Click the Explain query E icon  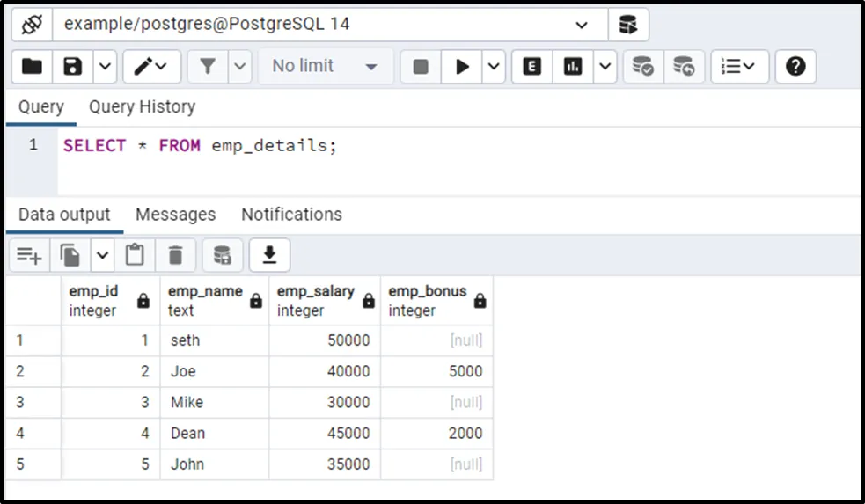point(531,67)
